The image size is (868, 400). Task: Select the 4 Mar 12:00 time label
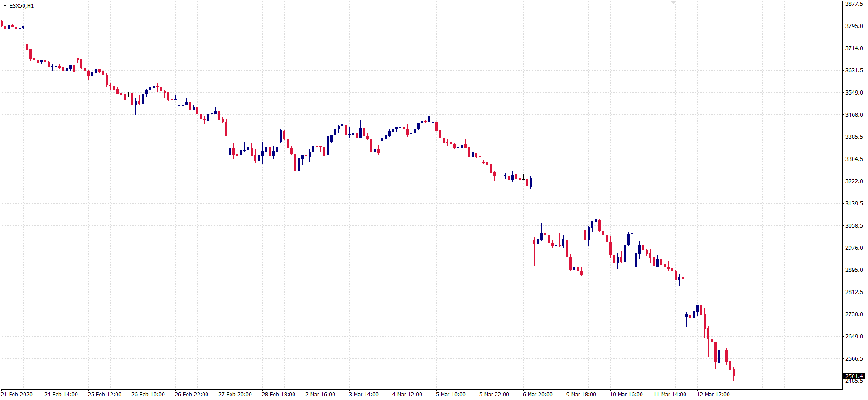pyautogui.click(x=407, y=395)
